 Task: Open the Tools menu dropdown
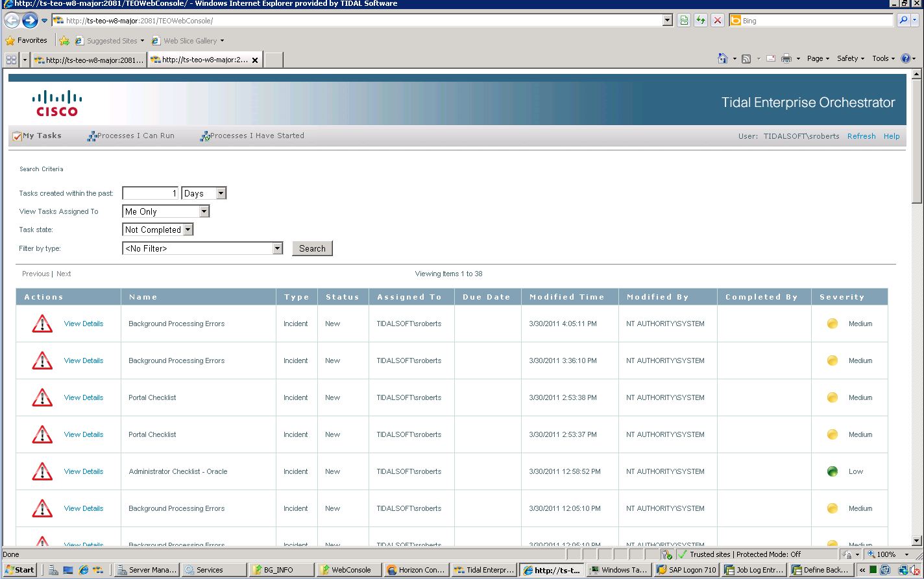(884, 58)
